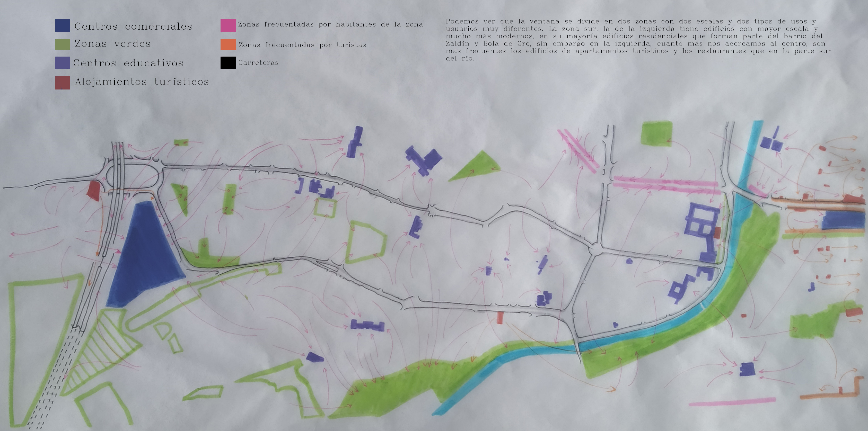Click the green square zone at top right

[656, 134]
